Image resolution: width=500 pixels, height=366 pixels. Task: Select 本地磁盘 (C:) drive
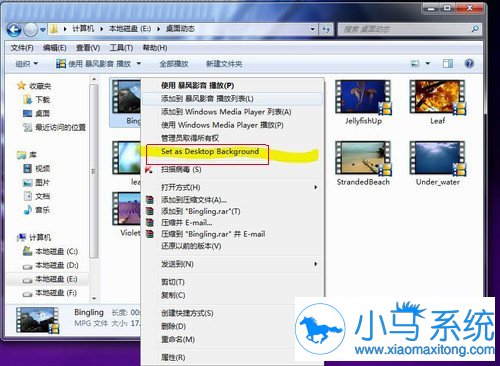(x=50, y=251)
